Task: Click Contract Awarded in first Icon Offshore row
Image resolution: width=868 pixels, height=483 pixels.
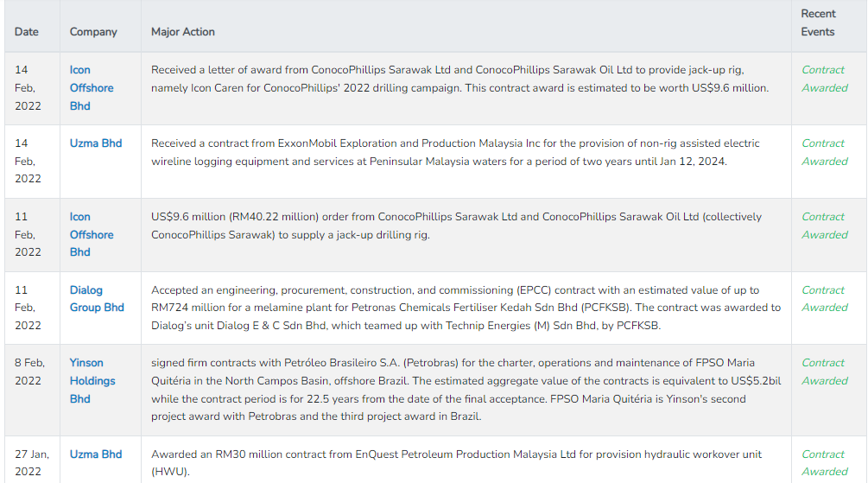Action: [x=825, y=79]
